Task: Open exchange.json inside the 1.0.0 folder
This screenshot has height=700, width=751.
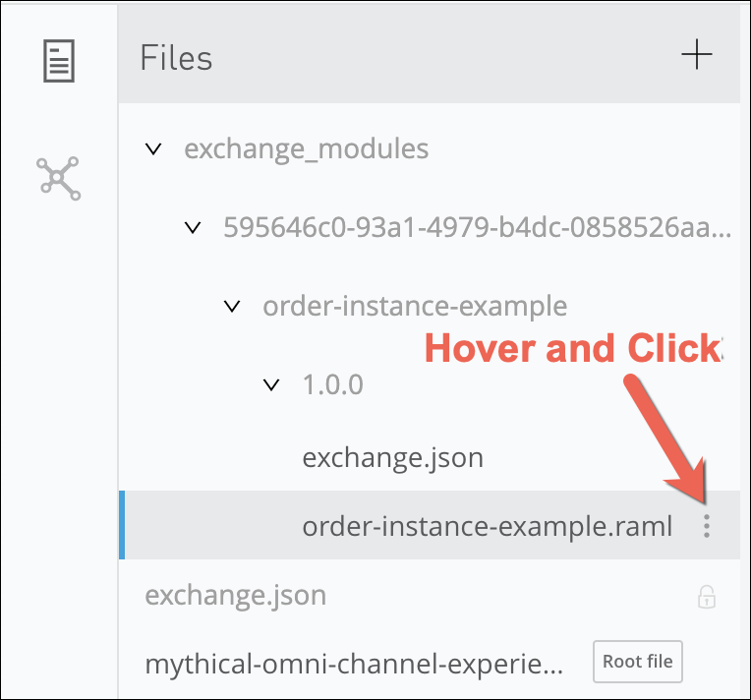Action: pyautogui.click(x=392, y=458)
